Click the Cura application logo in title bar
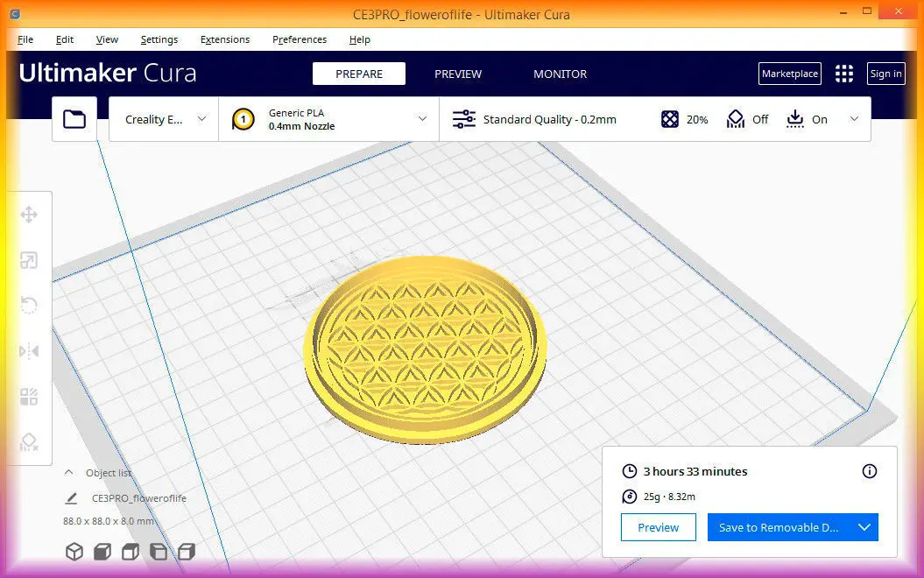The image size is (924, 578). pyautogui.click(x=15, y=14)
